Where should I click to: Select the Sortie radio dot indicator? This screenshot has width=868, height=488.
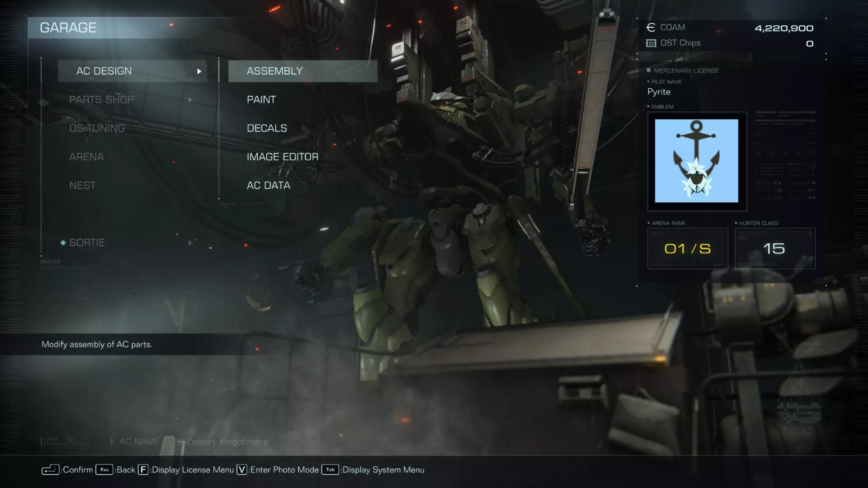click(x=63, y=243)
